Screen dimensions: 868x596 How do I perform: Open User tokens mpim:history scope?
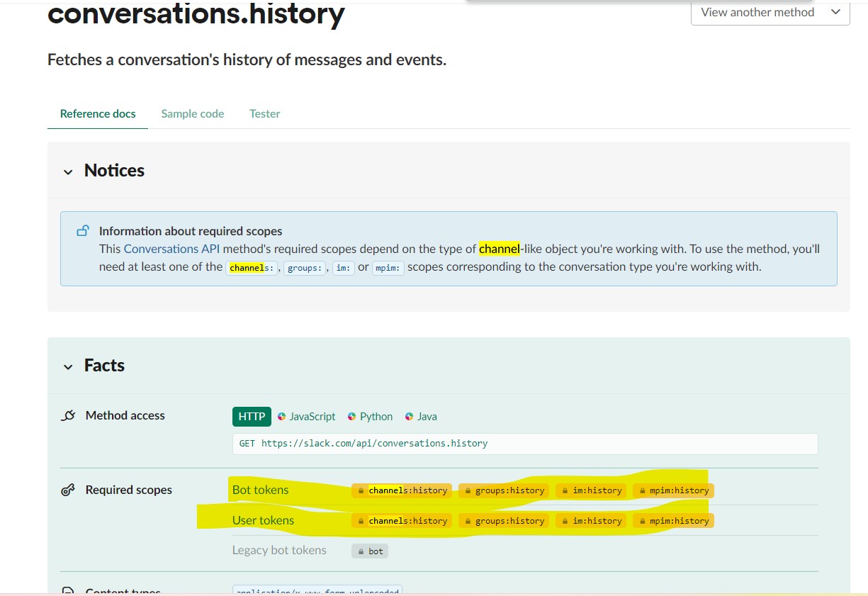673,521
